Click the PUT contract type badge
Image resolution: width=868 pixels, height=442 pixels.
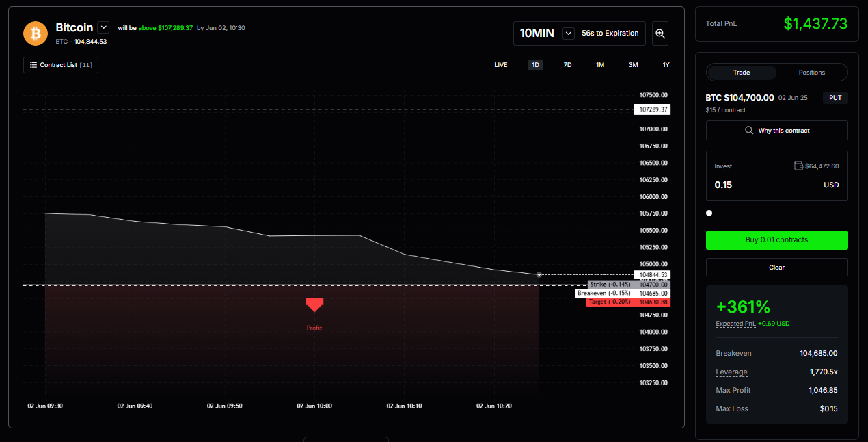click(835, 98)
